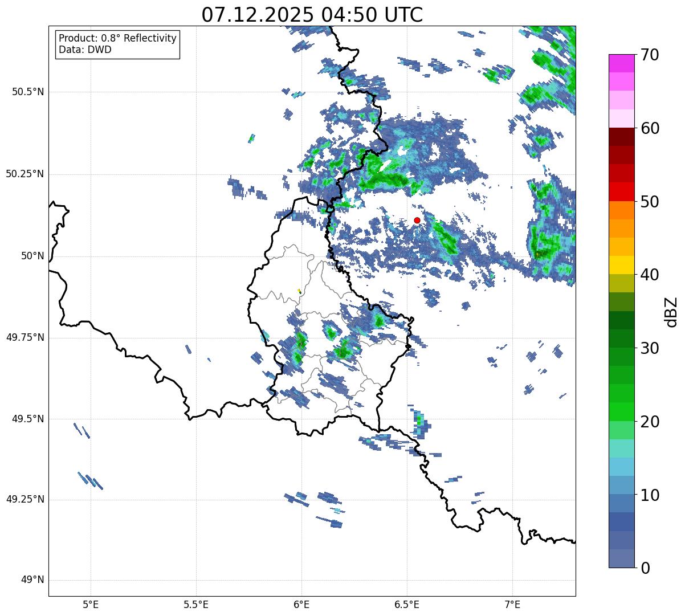Click the red radar site marker dot
Viewport: 685px width, 616px height.
pos(417,221)
